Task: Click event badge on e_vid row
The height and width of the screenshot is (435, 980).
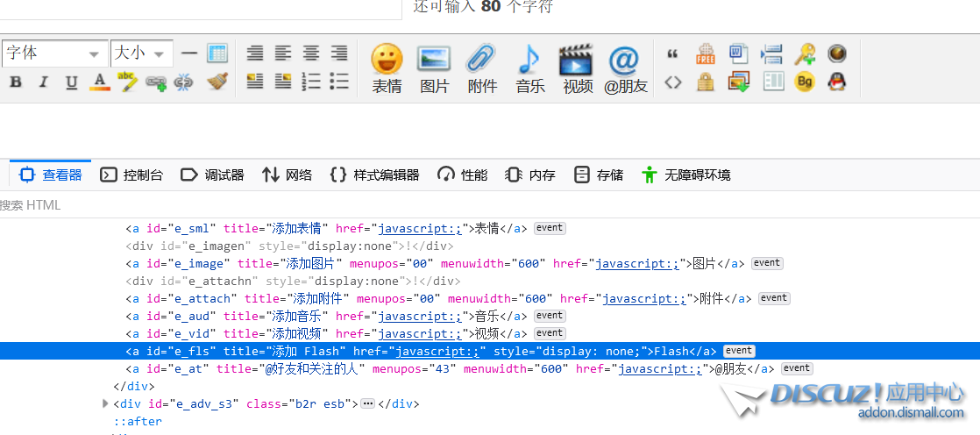Action: (x=550, y=333)
